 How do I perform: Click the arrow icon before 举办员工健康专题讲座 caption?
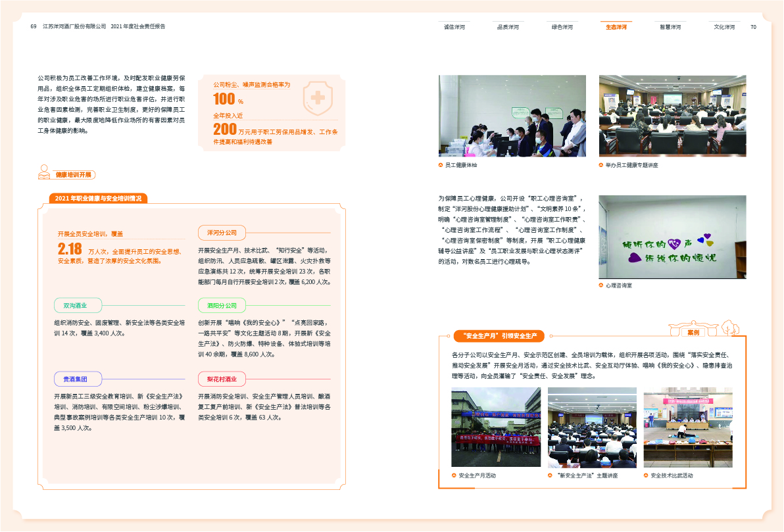(601, 165)
